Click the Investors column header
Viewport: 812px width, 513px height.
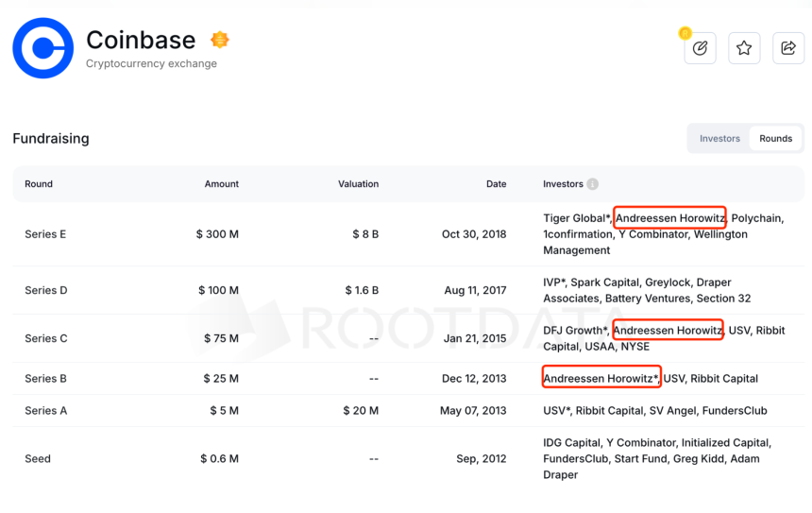tap(563, 184)
